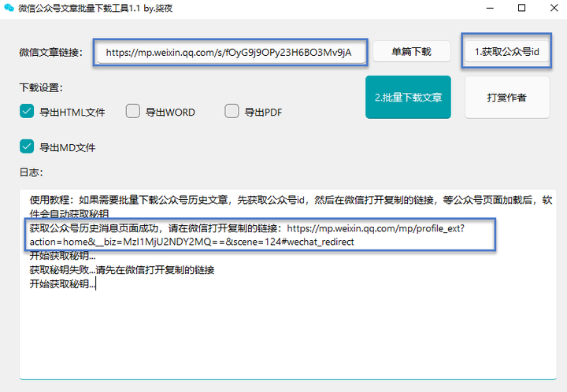
Task: Close the download tool window
Action: 554,8
